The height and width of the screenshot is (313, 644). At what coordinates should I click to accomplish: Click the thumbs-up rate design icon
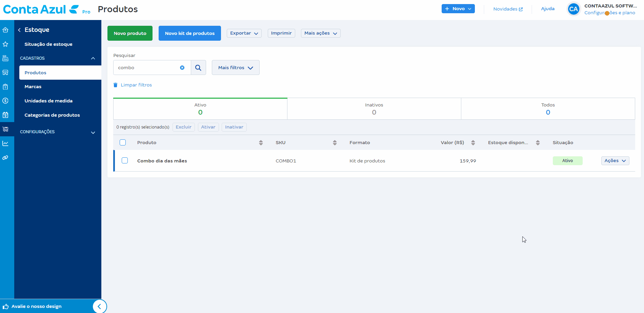[x=5, y=307]
